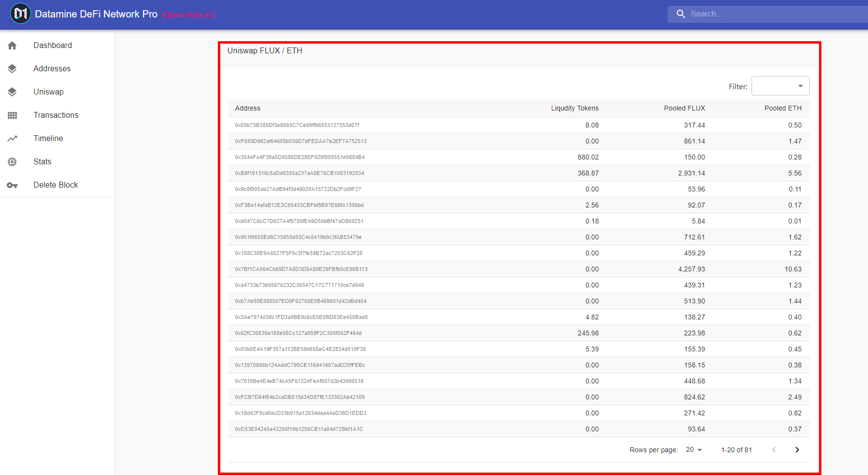868x475 pixels.
Task: Select address row starting 0x3Ae7974d38
Action: click(x=518, y=317)
